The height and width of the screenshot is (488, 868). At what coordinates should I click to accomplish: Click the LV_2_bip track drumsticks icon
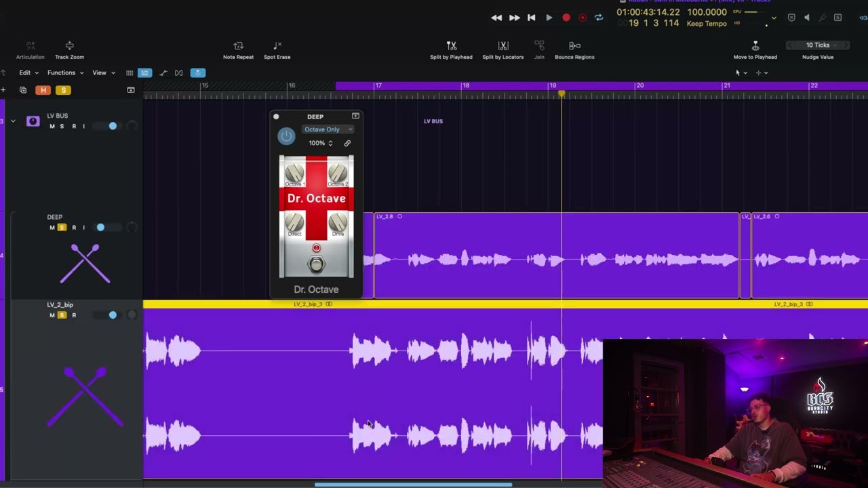pos(85,396)
